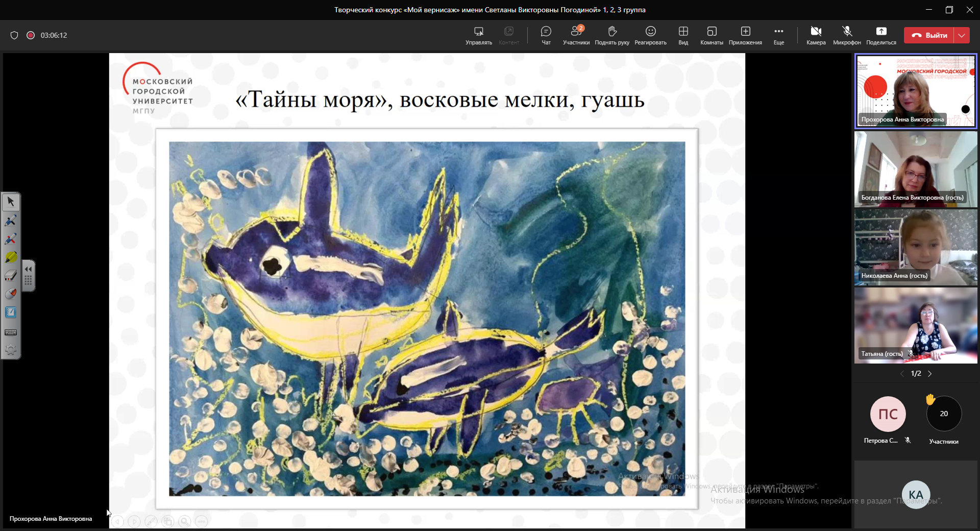Toggle the recording indicator button

click(31, 35)
